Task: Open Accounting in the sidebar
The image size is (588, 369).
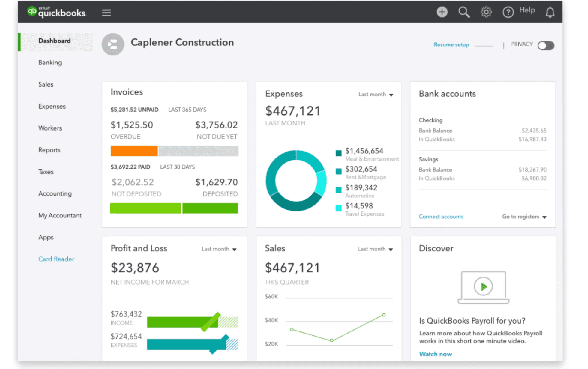Action: [x=55, y=194]
